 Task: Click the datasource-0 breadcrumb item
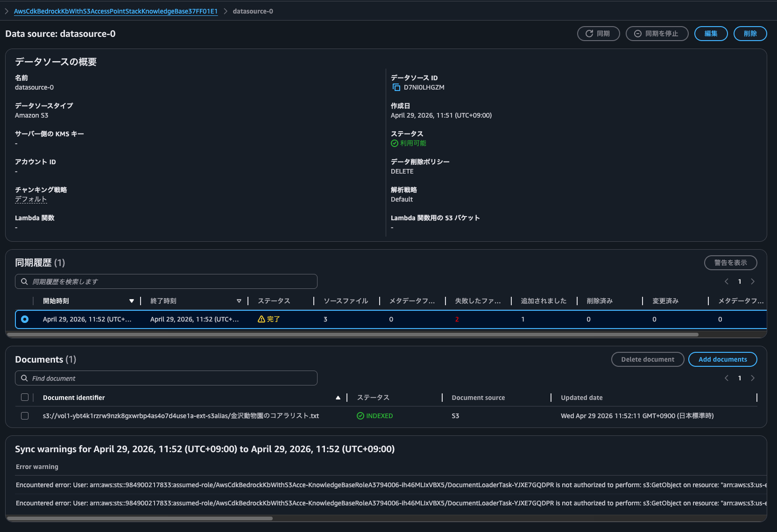[253, 11]
